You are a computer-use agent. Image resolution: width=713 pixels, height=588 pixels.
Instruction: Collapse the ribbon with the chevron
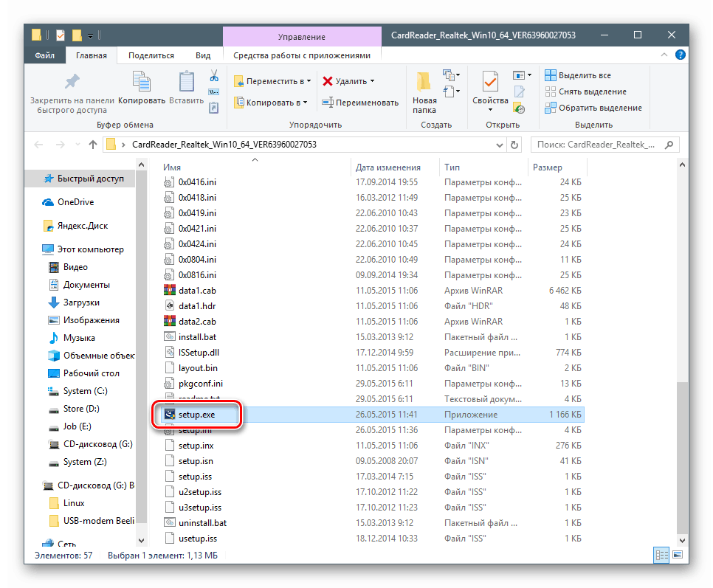tap(664, 55)
